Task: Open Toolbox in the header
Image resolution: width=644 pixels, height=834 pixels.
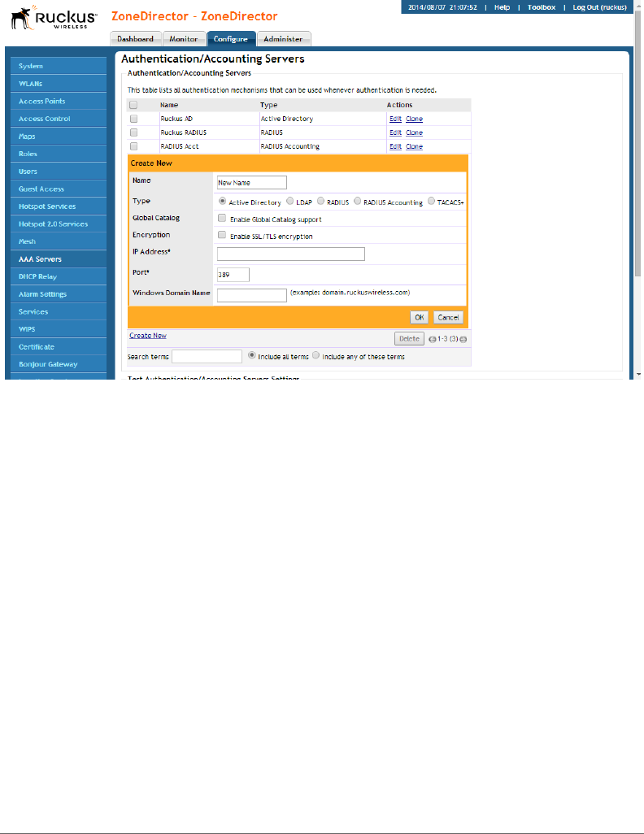Action: coord(542,7)
